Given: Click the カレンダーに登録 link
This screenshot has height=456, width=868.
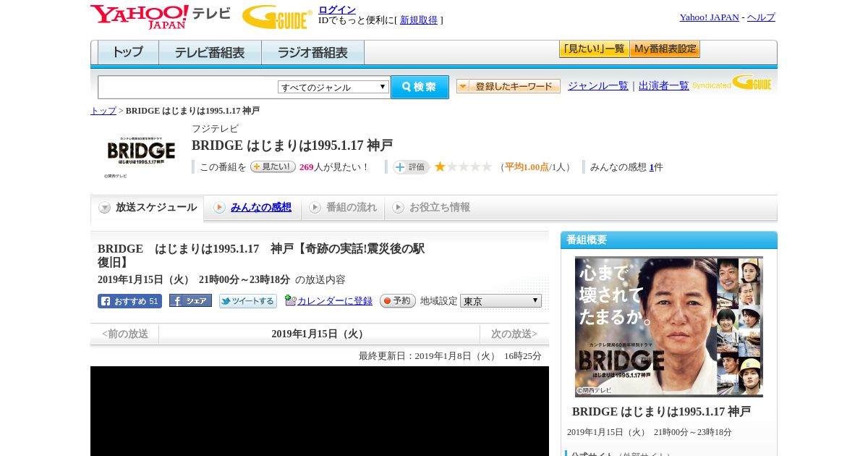Looking at the screenshot, I should coord(335,300).
